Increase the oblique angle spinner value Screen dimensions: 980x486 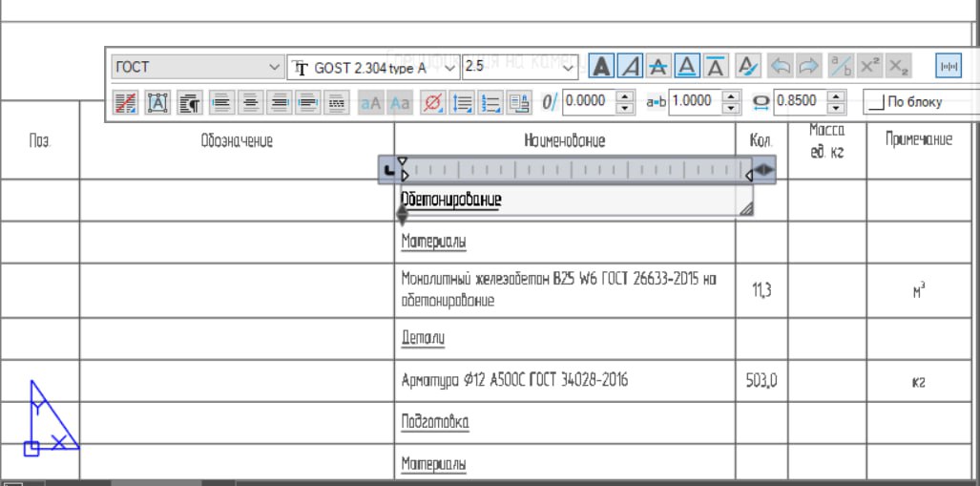click(625, 96)
